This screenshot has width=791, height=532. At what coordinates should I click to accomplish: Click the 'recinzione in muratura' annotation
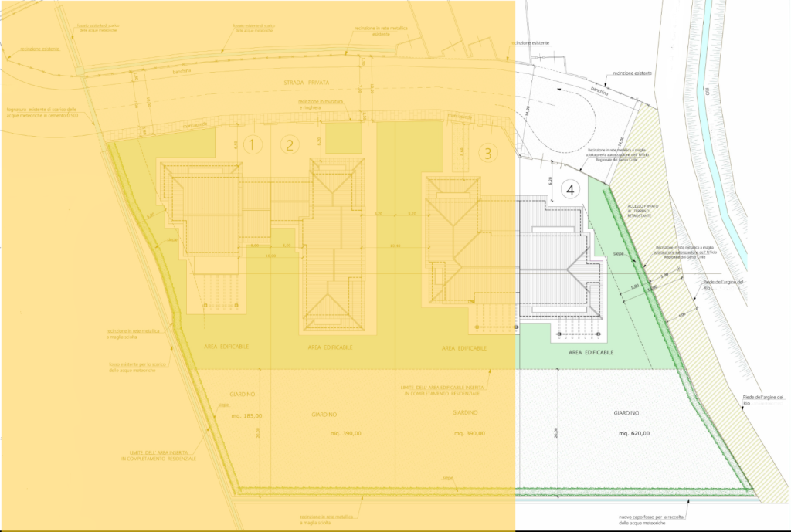point(318,103)
